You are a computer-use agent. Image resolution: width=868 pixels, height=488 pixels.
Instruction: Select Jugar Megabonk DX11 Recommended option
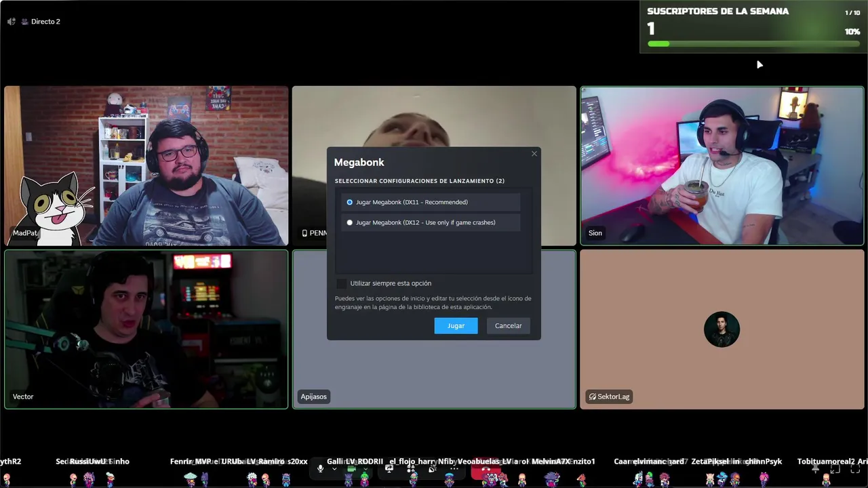click(x=431, y=202)
